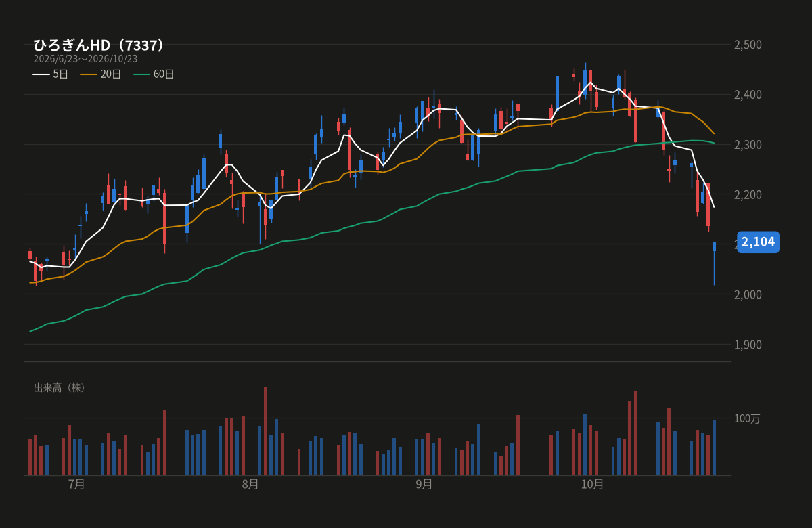The height and width of the screenshot is (528, 812).
Task: Click the 10月 month label on the time axis
Action: [x=592, y=484]
